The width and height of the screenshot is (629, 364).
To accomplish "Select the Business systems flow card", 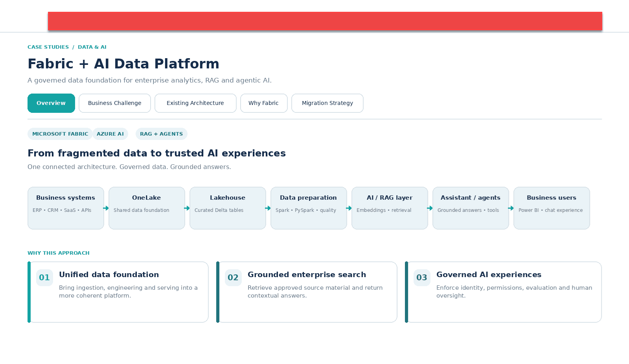I will 66,208.
